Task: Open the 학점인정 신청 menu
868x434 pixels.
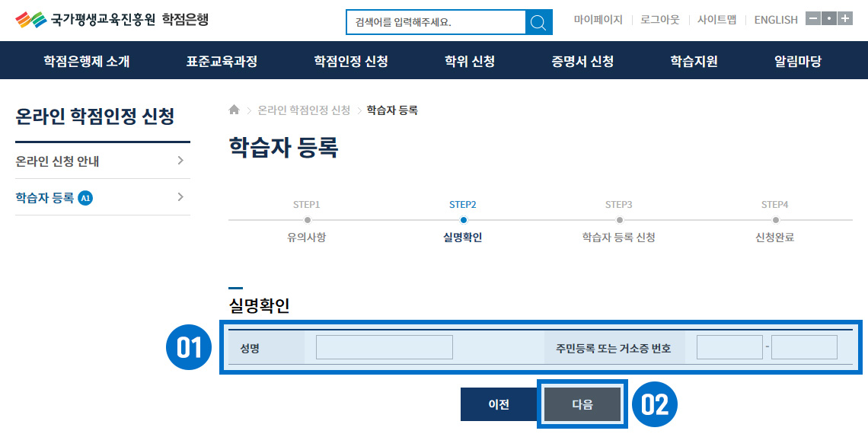Action: click(x=351, y=61)
